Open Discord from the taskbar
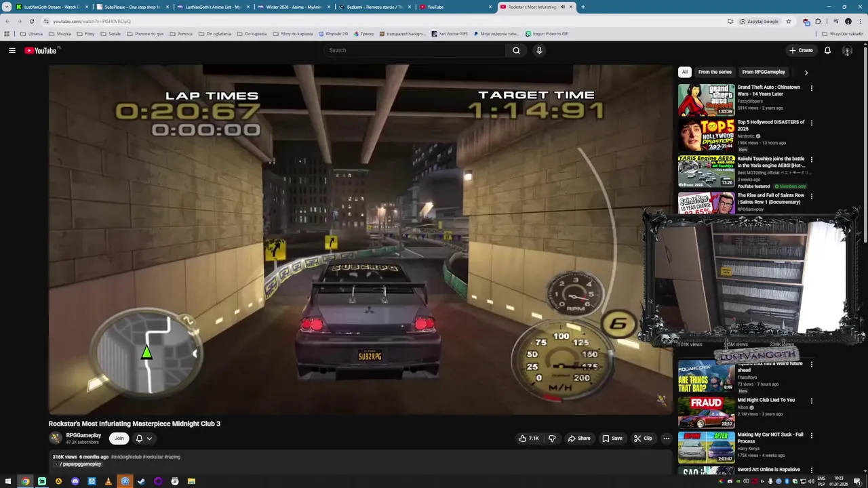868x488 pixels. click(x=75, y=481)
